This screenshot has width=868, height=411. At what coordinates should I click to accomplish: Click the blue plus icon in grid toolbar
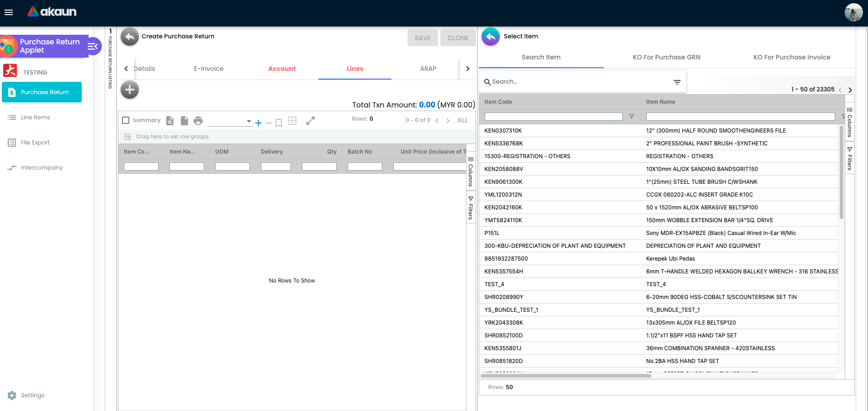pos(259,123)
